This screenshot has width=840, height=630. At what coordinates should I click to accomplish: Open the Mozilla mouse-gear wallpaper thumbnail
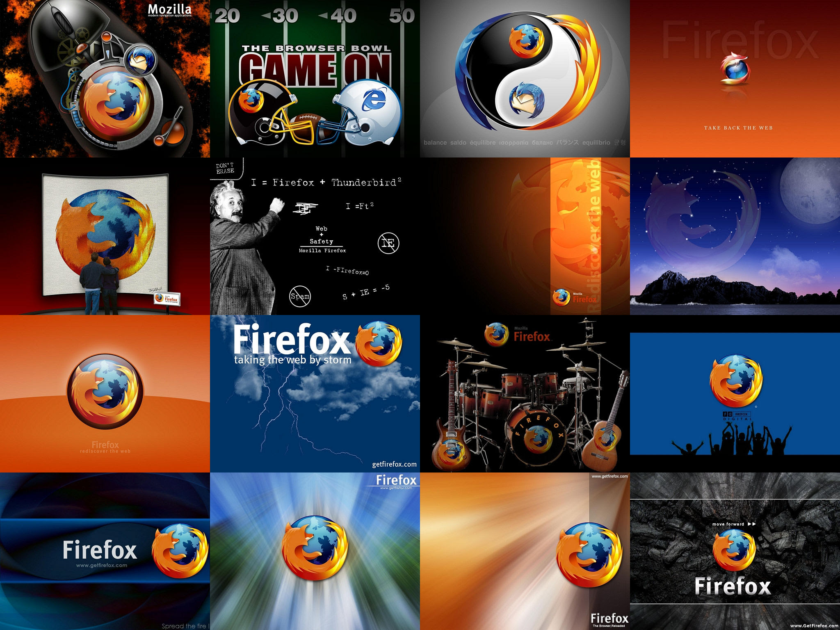pyautogui.click(x=105, y=79)
